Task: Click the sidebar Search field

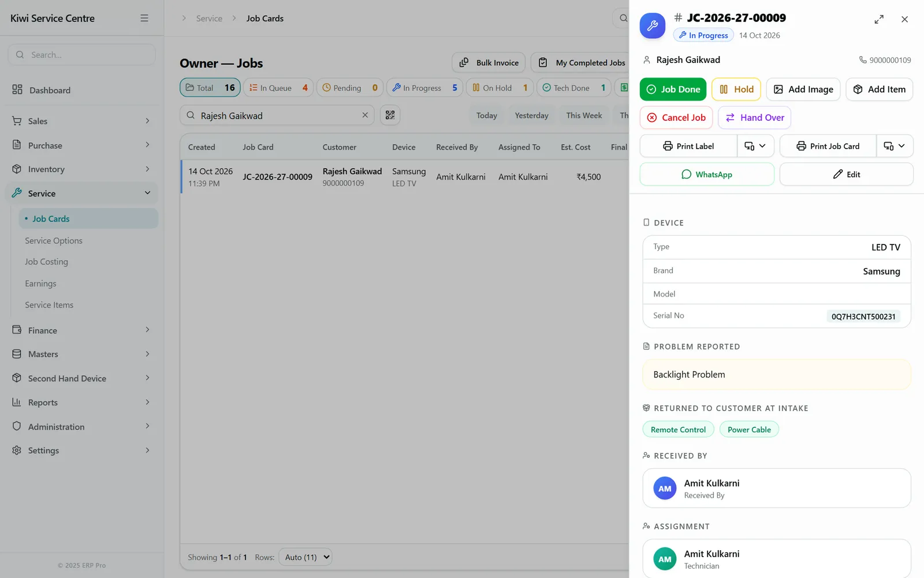Action: 81,55
